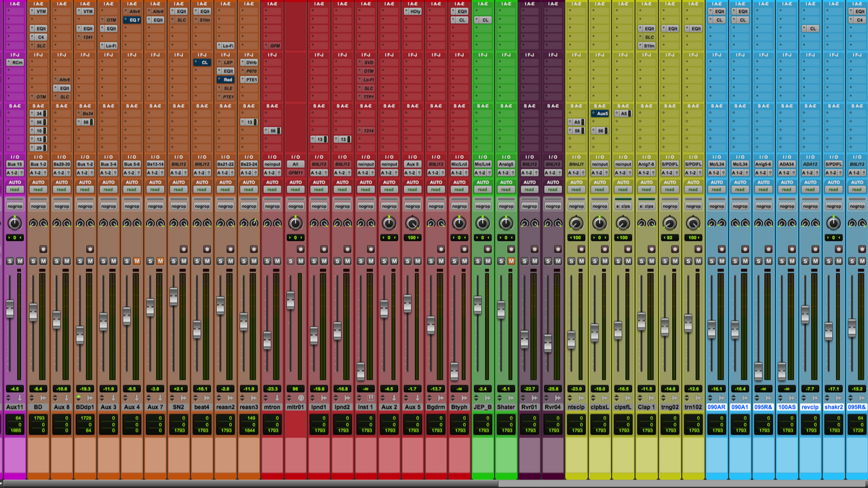Image resolution: width=868 pixels, height=488 pixels.
Task: Click the pan knob on Aux 5
Action: click(412, 223)
